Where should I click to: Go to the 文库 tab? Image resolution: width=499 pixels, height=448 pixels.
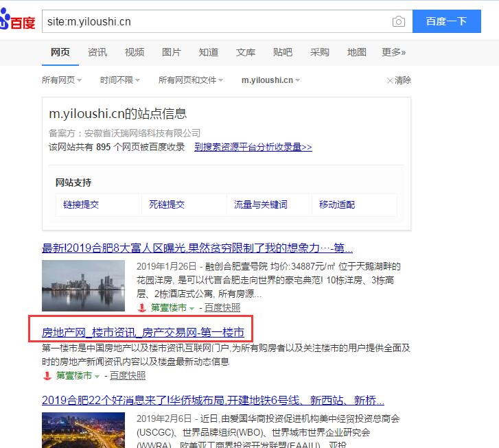245,52
